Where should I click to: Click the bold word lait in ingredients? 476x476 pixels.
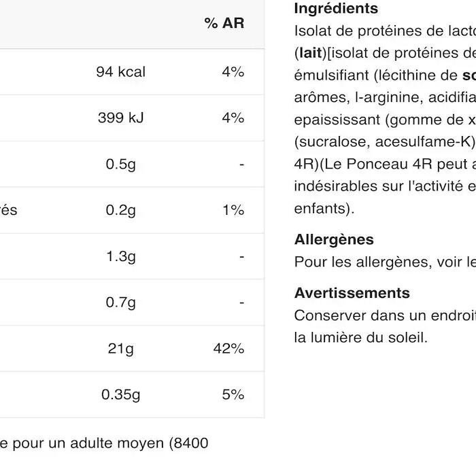pyautogui.click(x=310, y=52)
